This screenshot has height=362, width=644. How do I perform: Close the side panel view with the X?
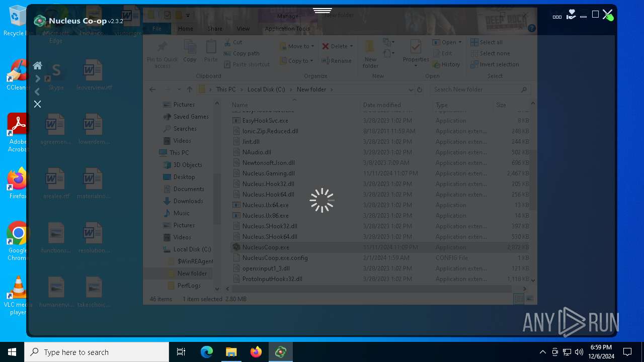point(37,104)
